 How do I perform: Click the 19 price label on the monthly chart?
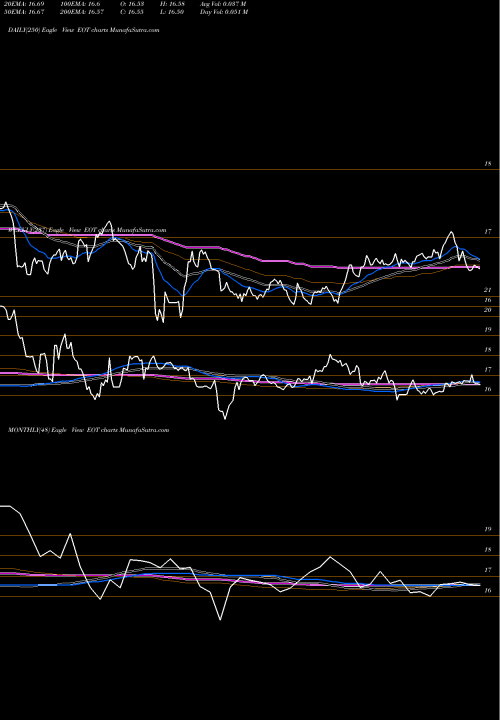pos(488,529)
